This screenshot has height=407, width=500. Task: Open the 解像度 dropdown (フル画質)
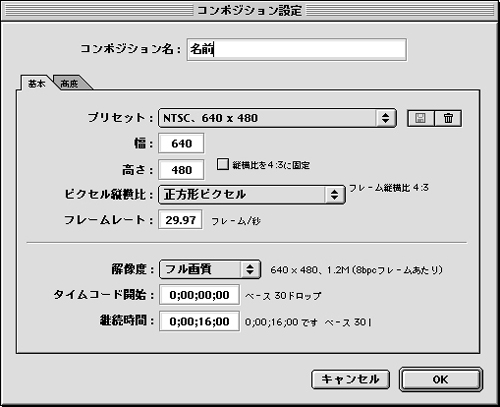click(x=210, y=269)
